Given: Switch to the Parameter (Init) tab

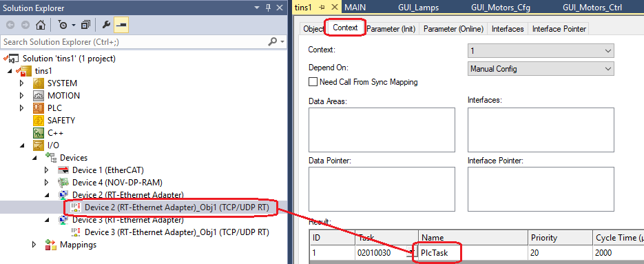Looking at the screenshot, I should click(391, 29).
